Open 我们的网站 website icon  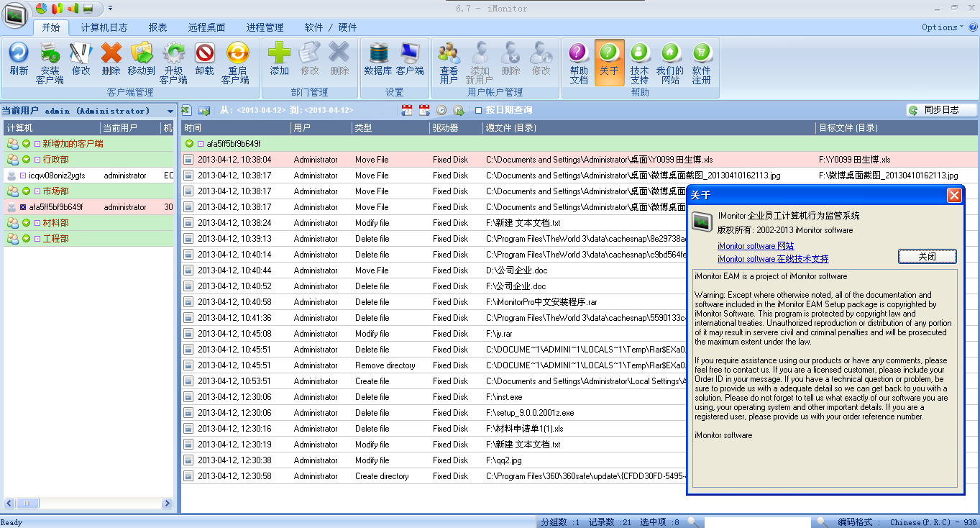coord(670,63)
